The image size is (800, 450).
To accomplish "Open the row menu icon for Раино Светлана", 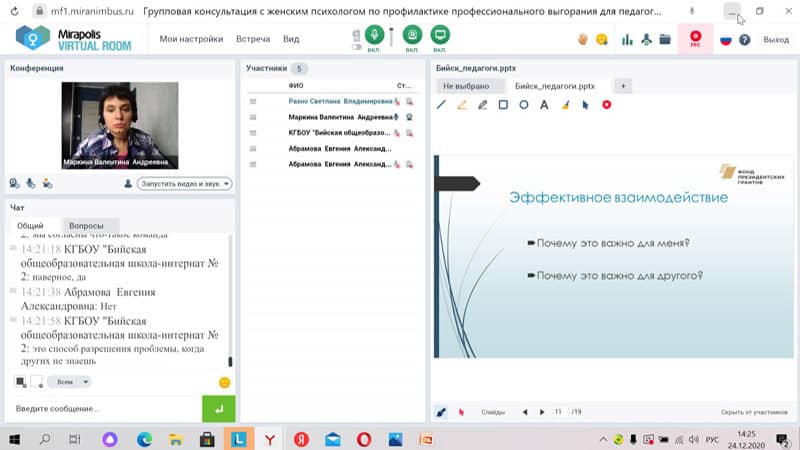I will [x=253, y=102].
